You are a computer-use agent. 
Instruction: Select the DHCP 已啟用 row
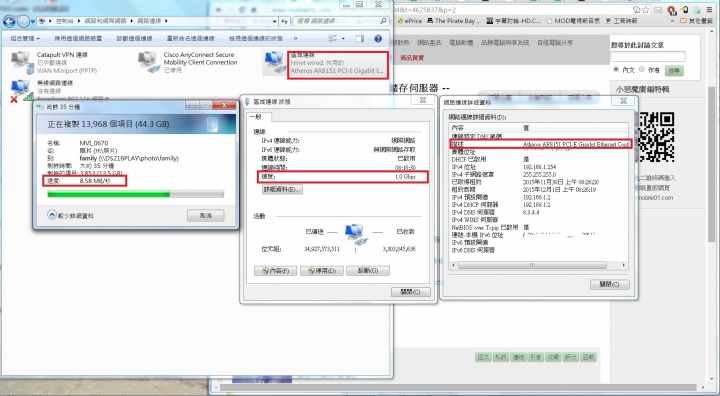pyautogui.click(x=539, y=159)
